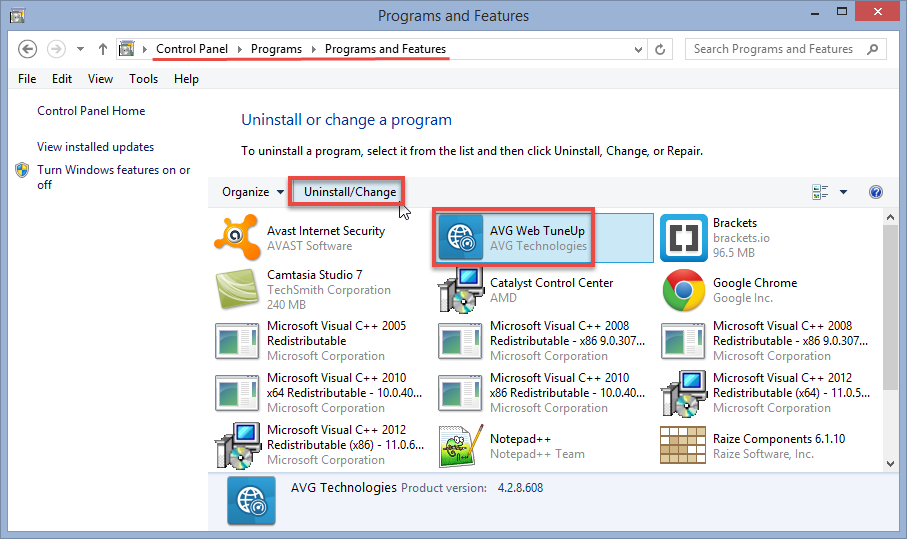Click the window title bar icon
Image resolution: width=907 pixels, height=539 pixels.
[x=17, y=15]
